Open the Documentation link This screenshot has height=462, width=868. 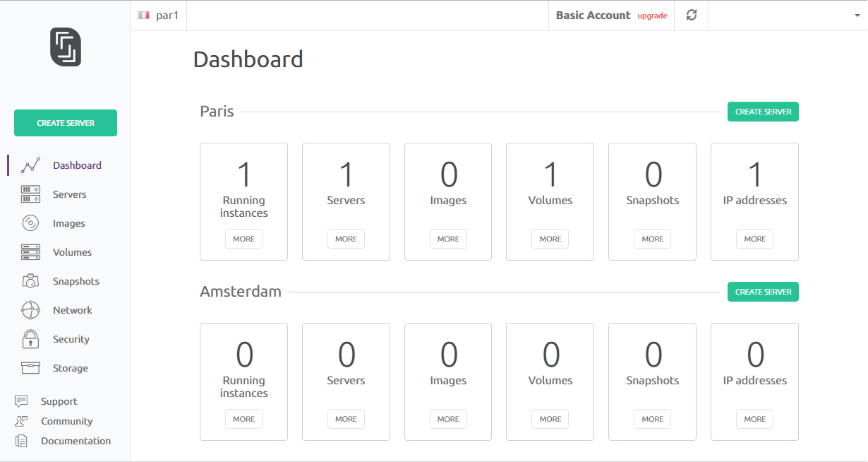pyautogui.click(x=76, y=441)
